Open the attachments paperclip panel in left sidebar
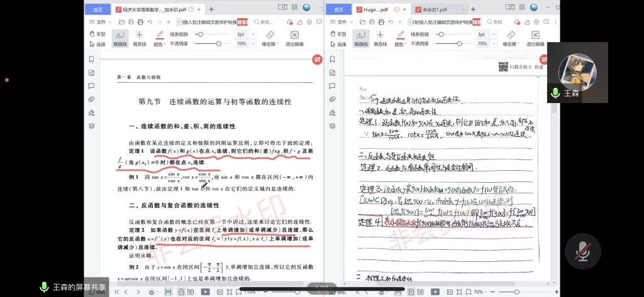This screenshot has width=644, height=297. coord(92,99)
